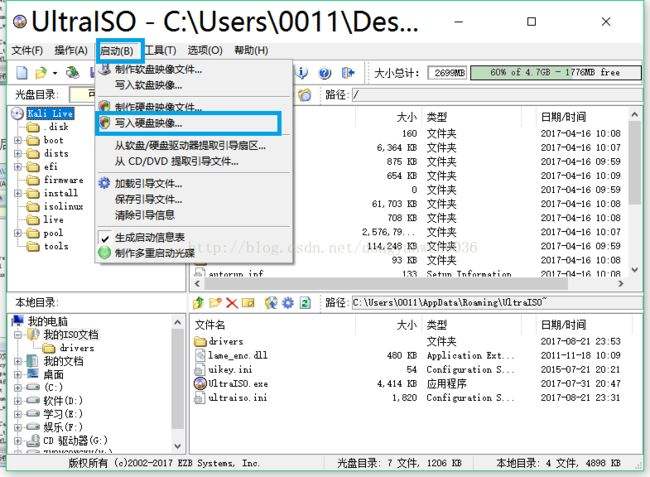Select uikey.ini in local file list
The width and height of the screenshot is (650, 477).
pyautogui.click(x=230, y=369)
